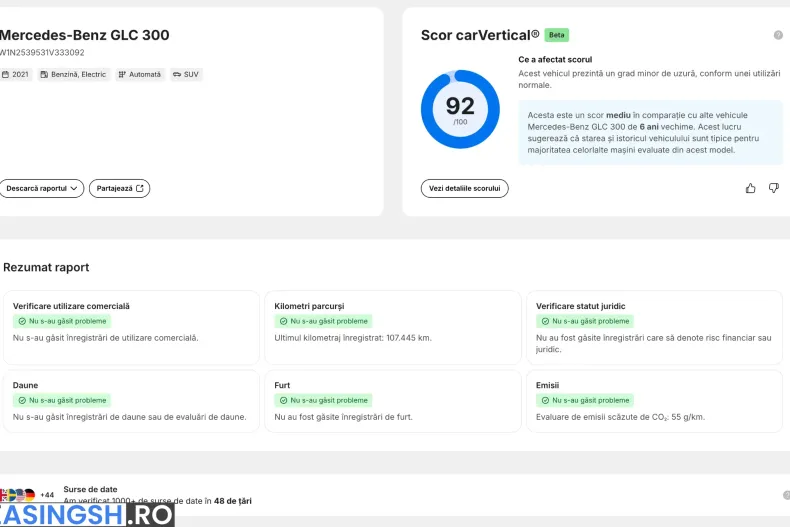Click the check icon under Kilometri parcurși
The image size is (790, 527).
[x=284, y=321]
